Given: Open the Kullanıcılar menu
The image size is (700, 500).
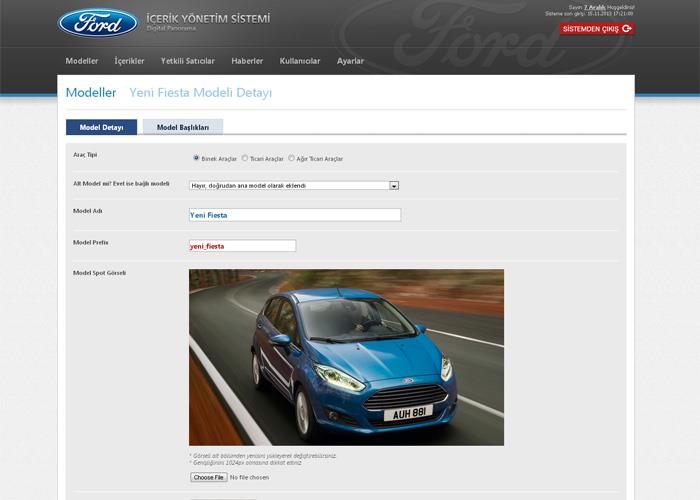Looking at the screenshot, I should pos(300,61).
